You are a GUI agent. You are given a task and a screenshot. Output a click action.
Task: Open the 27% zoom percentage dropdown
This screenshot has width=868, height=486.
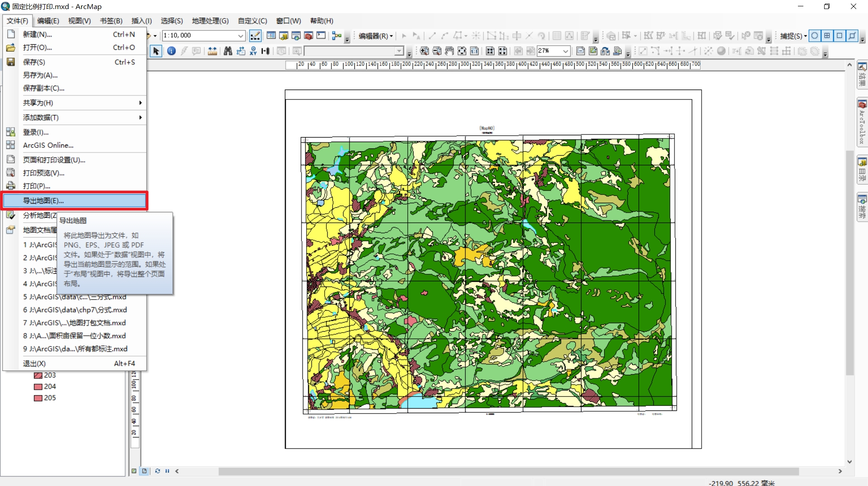[566, 51]
